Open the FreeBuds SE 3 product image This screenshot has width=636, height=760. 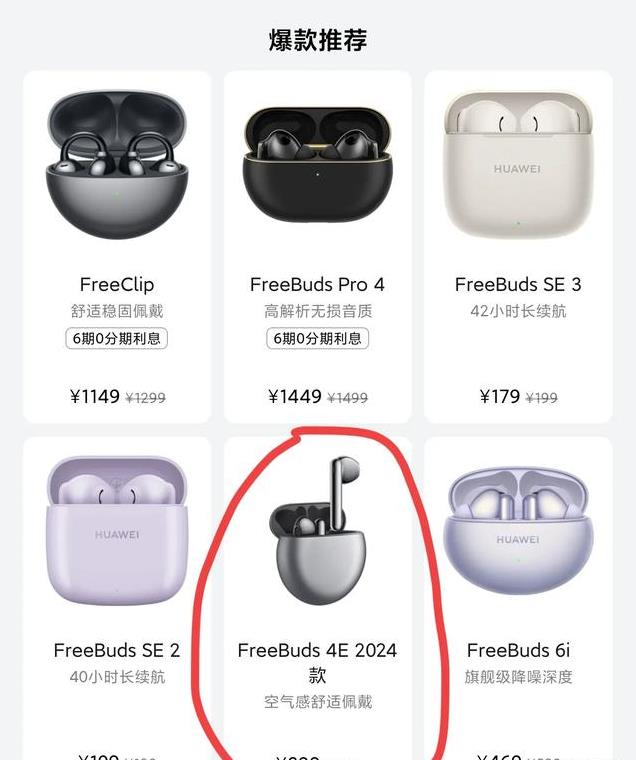[x=518, y=163]
